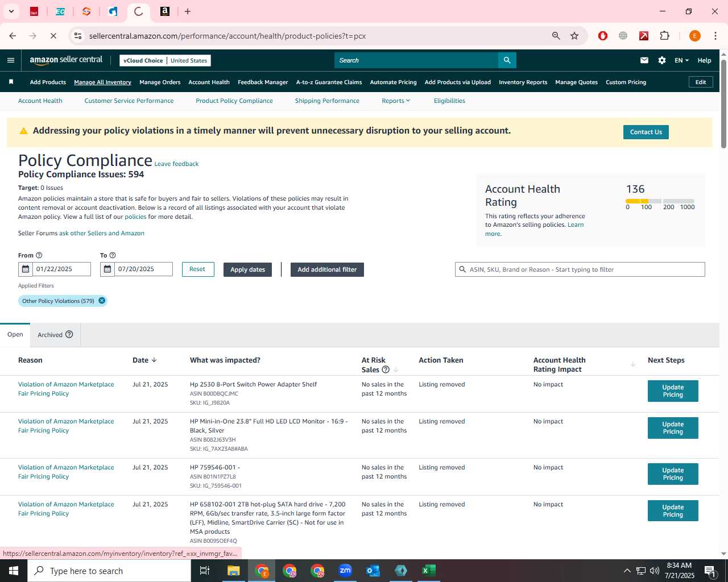This screenshot has height=582, width=728.
Task: Click the help icon beside To
Action: pos(113,255)
